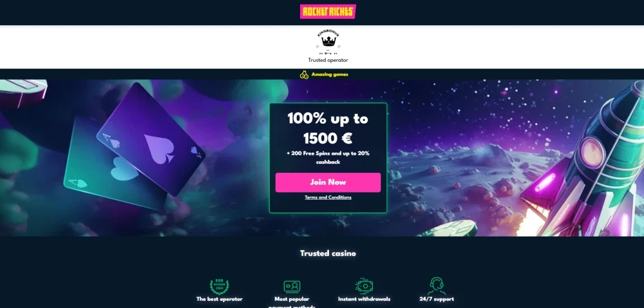Click the Rocket Riches logo

tap(328, 12)
